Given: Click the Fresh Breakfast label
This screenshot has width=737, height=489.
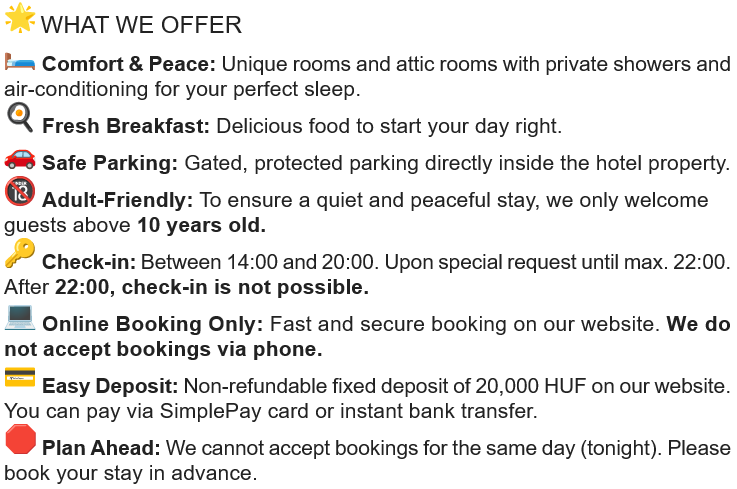Looking at the screenshot, I should pos(126,126).
